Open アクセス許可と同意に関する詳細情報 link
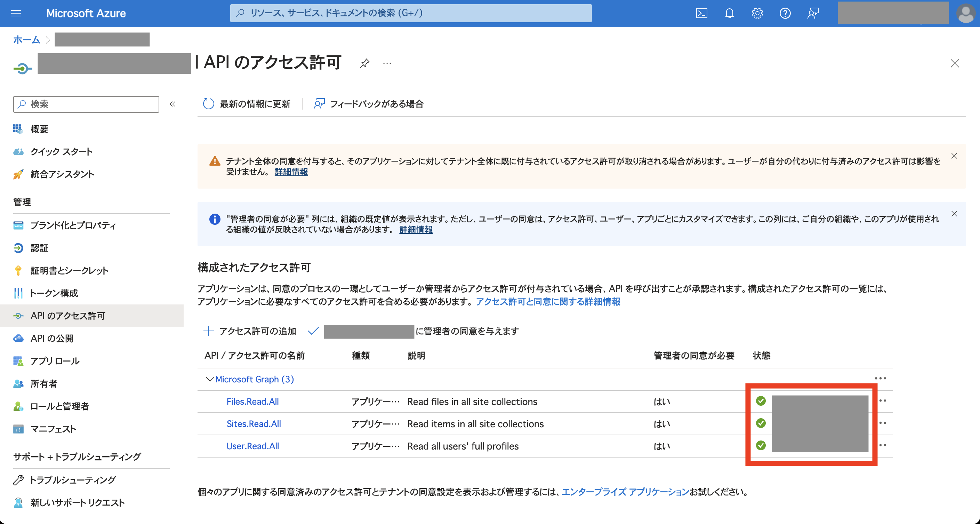This screenshot has width=980, height=524. (x=548, y=302)
